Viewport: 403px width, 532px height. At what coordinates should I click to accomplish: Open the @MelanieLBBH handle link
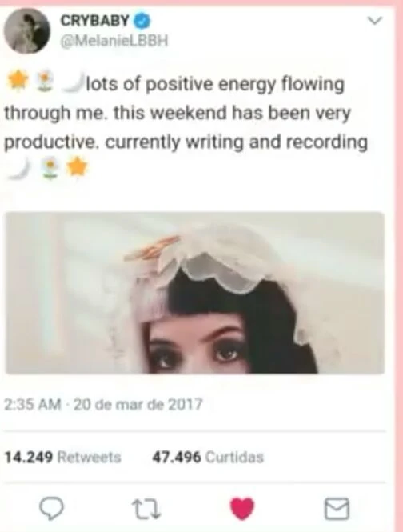114,42
